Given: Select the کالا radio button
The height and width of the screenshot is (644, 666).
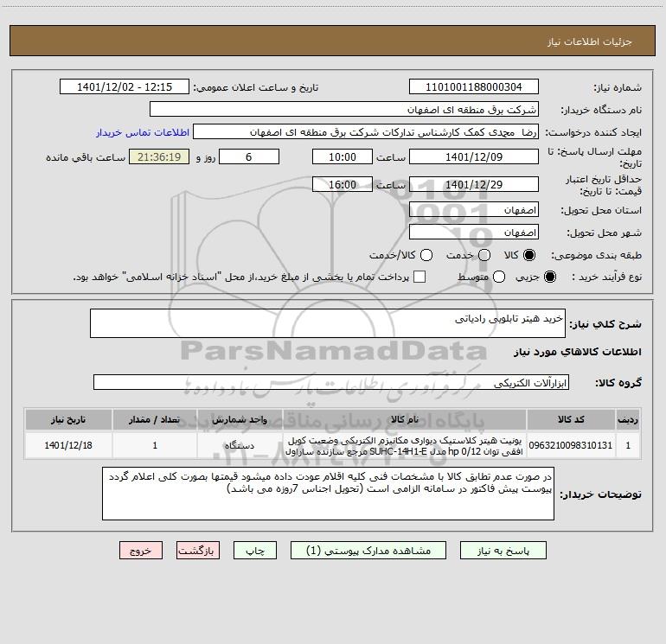Looking at the screenshot, I should coord(529,255).
